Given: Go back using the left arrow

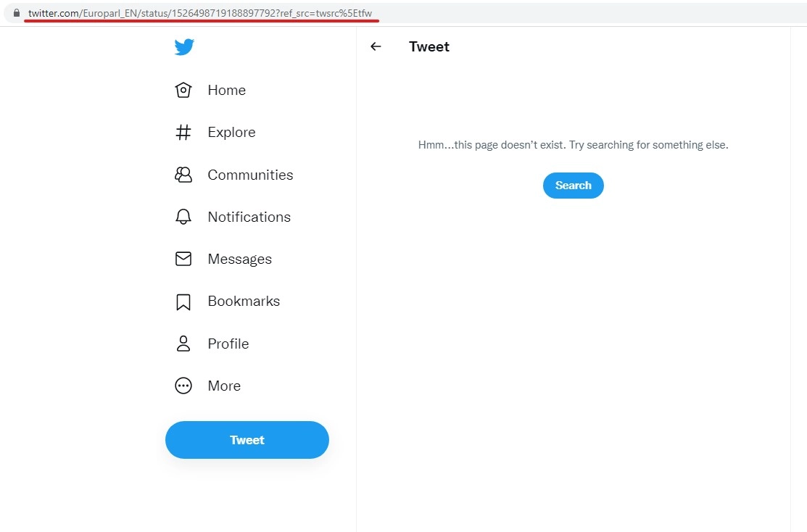Looking at the screenshot, I should click(x=376, y=47).
